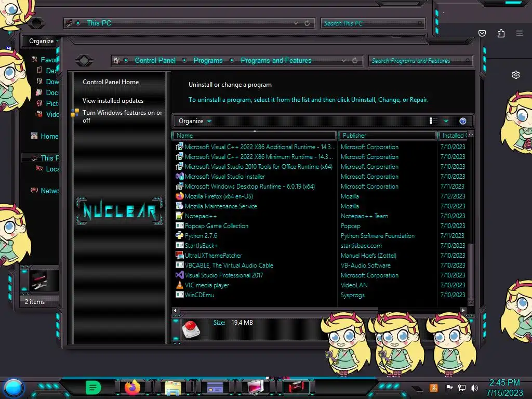Viewport: 532px width, 399px height.
Task: Sort the list by the Name column
Action: 255,136
